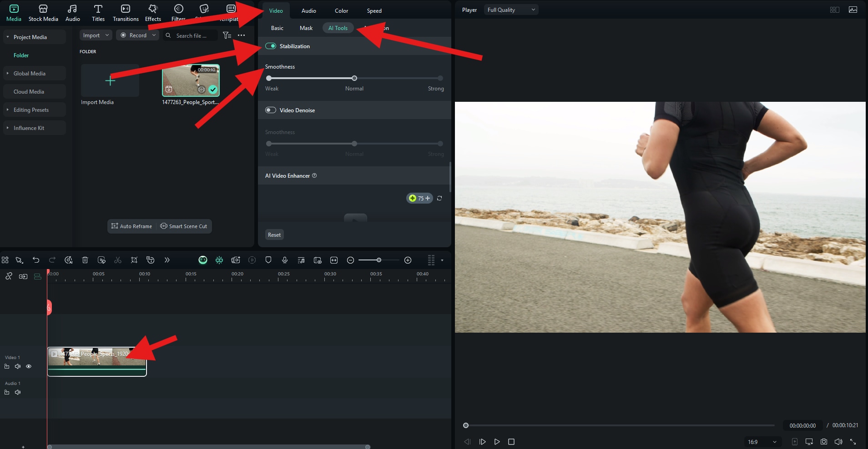Mute the Video 1 track
The width and height of the screenshot is (868, 449).
(x=18, y=366)
